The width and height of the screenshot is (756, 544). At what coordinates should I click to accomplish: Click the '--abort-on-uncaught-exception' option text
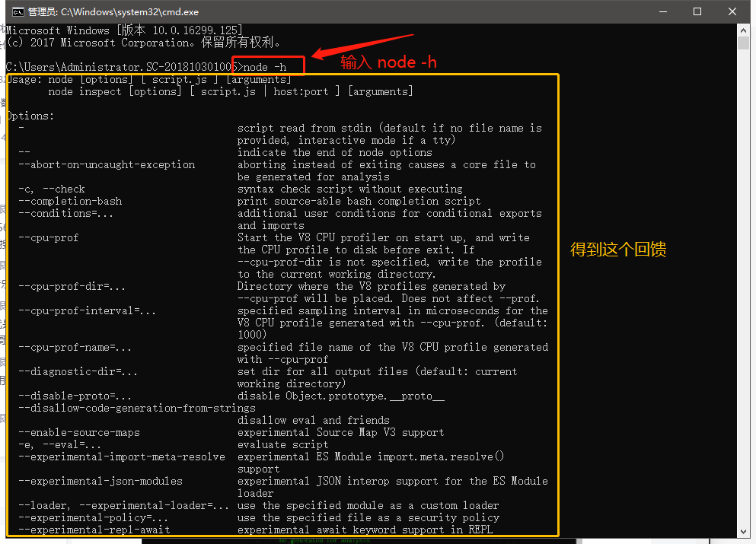click(x=107, y=165)
